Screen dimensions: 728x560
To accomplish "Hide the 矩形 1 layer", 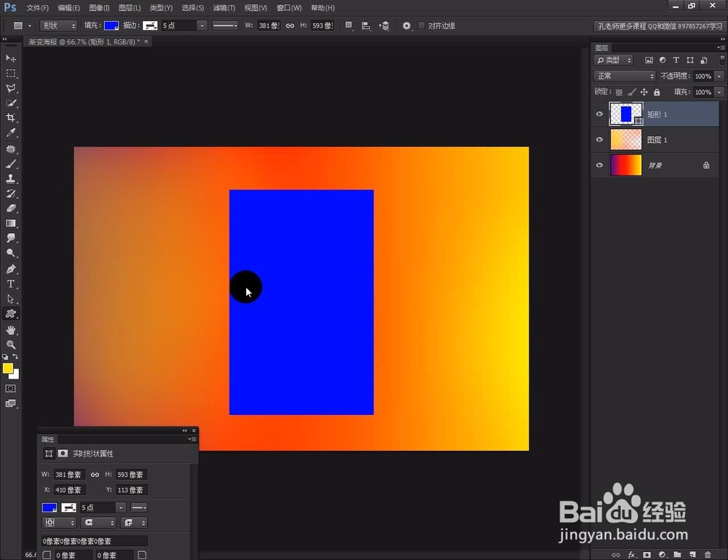I will coord(599,114).
